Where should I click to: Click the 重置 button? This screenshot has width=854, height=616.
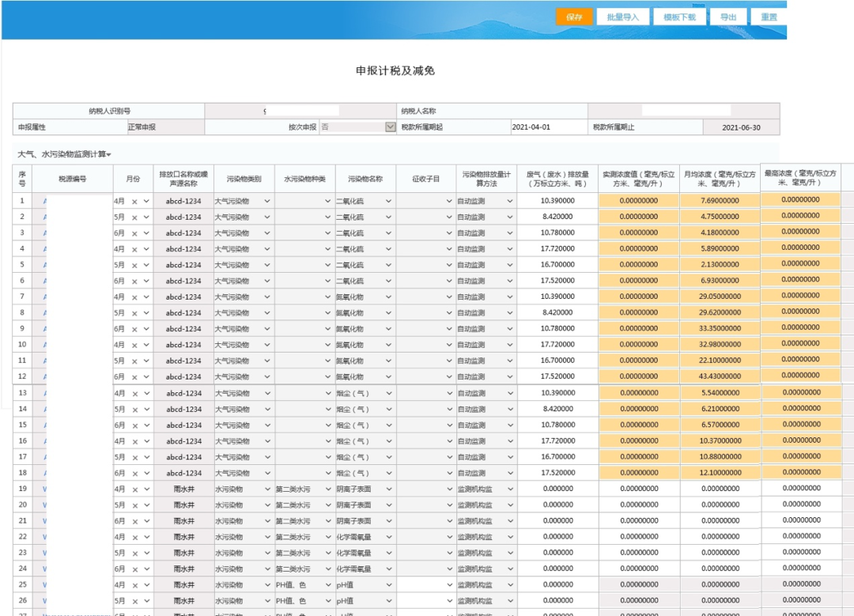point(769,17)
